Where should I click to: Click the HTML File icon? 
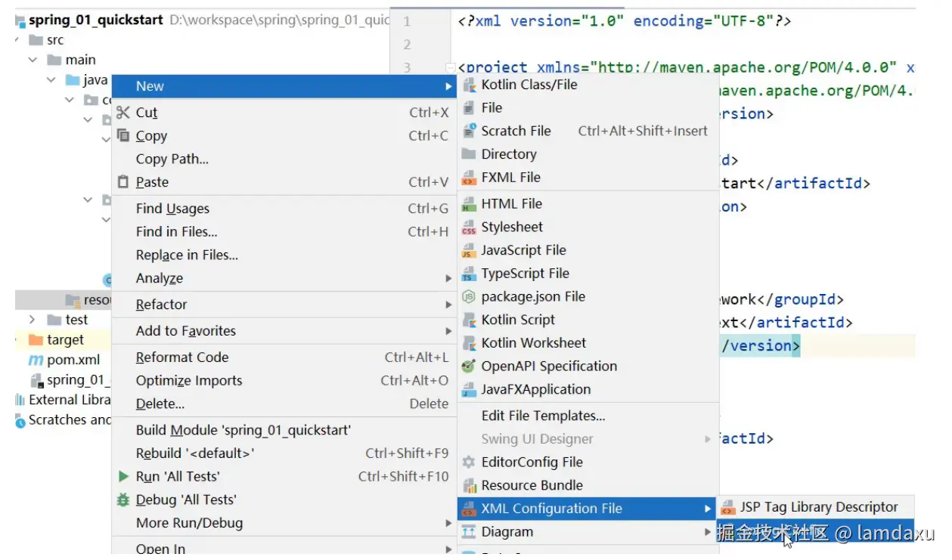[x=469, y=204]
